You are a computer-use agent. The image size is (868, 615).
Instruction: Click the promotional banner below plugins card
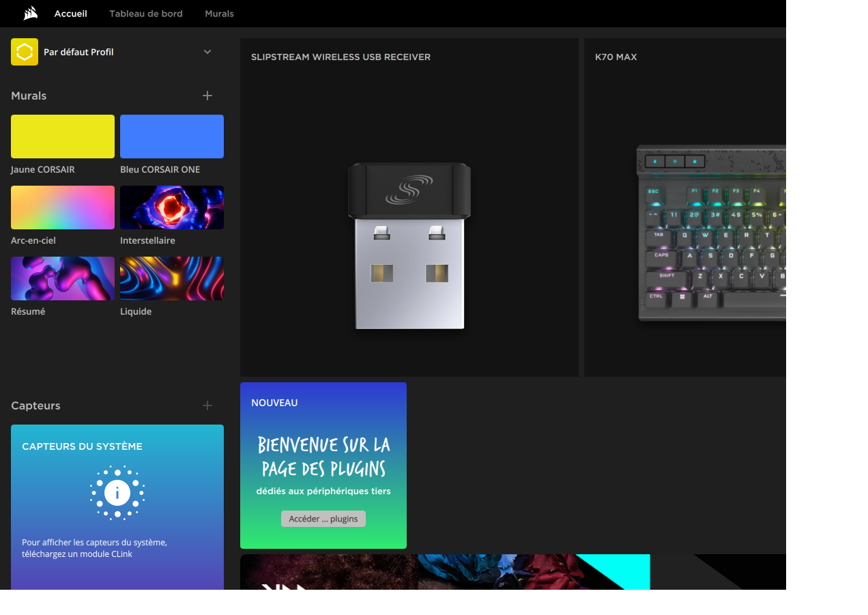[x=513, y=572]
